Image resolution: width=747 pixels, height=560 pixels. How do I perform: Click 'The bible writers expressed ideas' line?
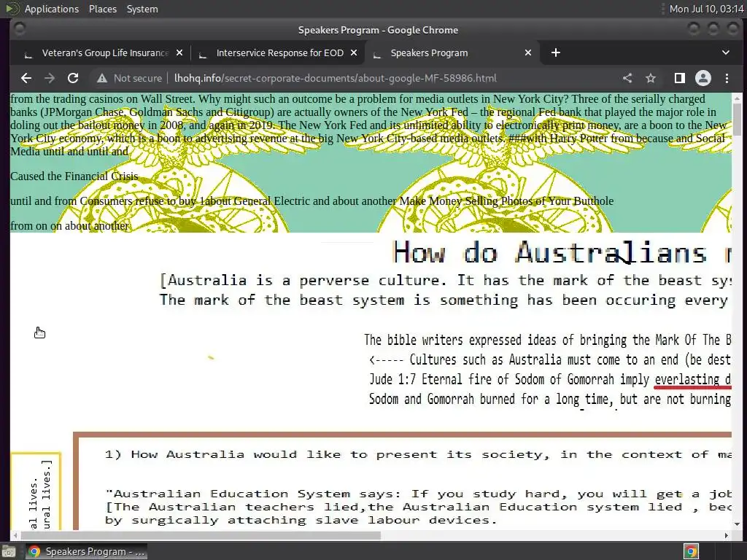(x=548, y=340)
